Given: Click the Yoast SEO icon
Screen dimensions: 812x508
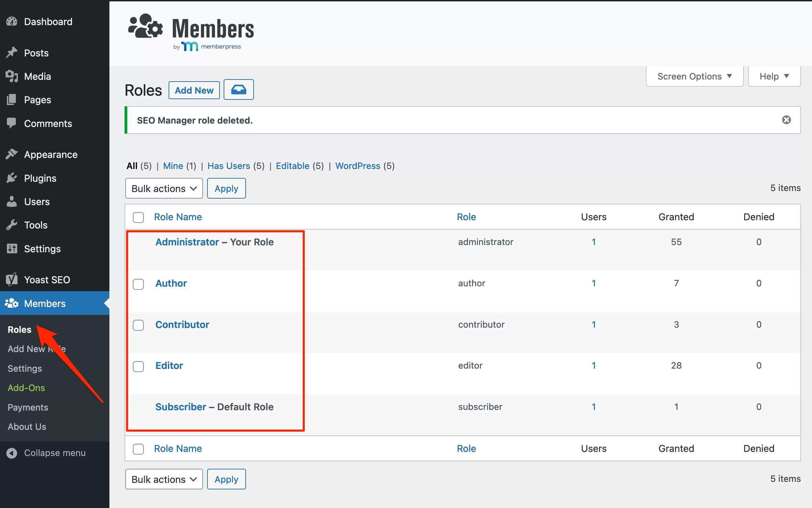Looking at the screenshot, I should [12, 279].
